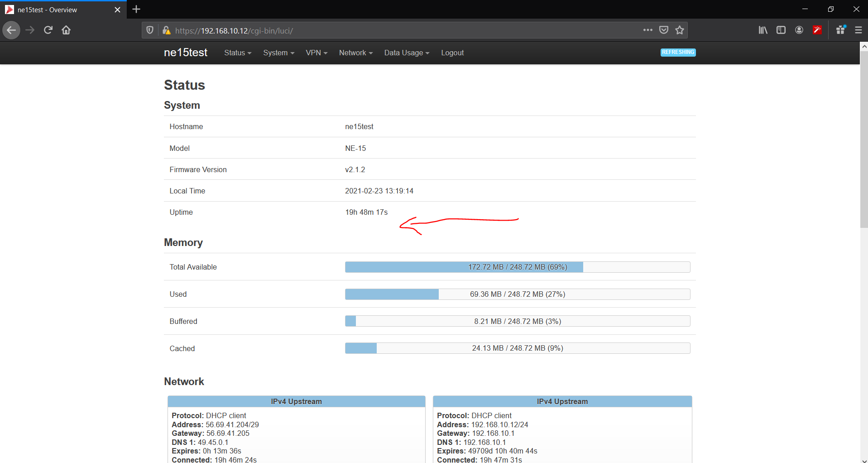Save page to Pocket icon

click(x=664, y=30)
